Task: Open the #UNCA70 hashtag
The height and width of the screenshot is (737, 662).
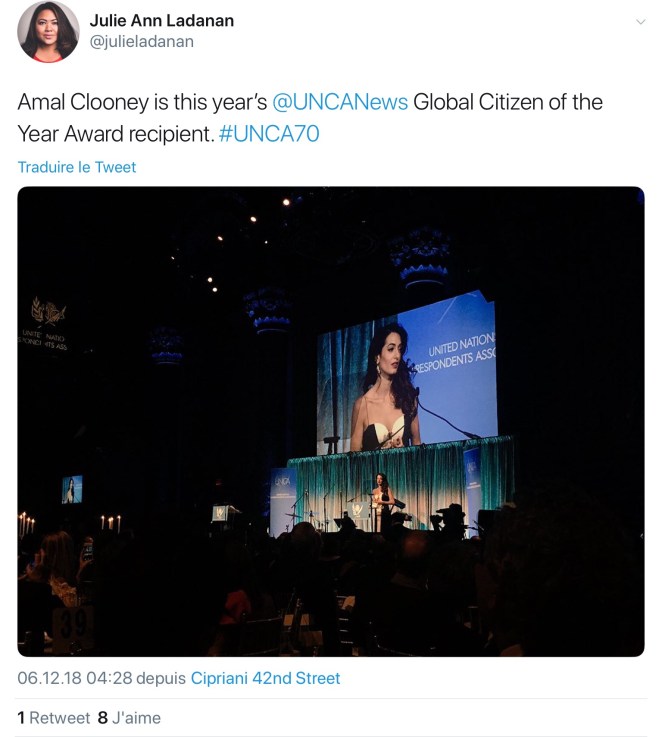Action: tap(269, 134)
